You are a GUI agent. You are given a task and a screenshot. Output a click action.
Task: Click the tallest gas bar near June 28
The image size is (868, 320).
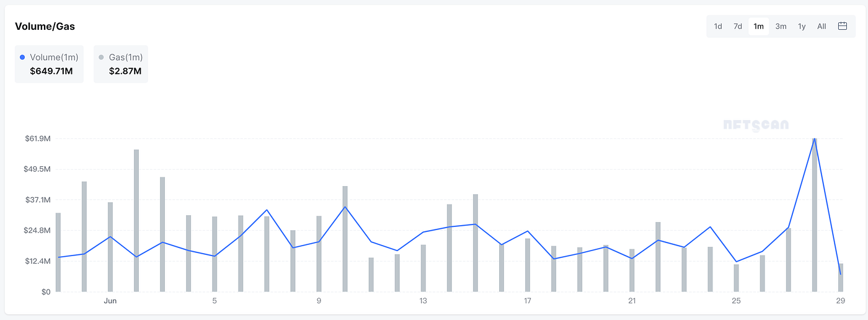pyautogui.click(x=815, y=217)
